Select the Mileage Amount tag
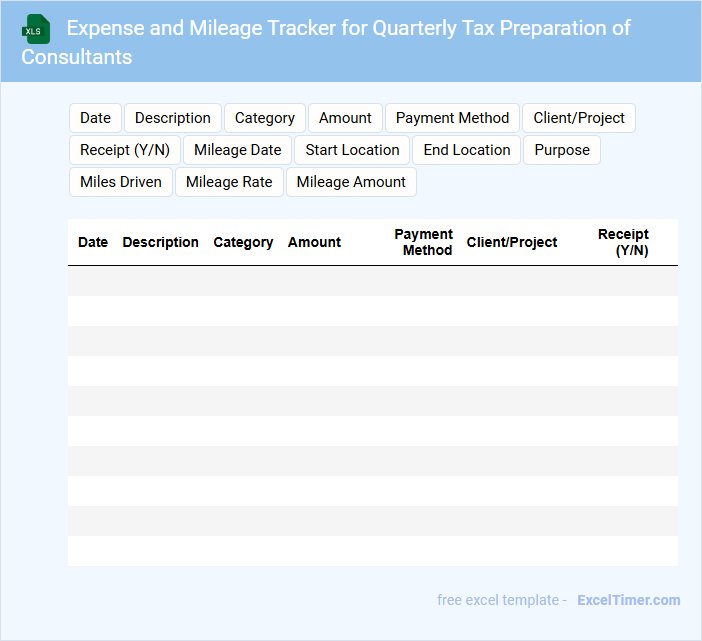 coord(351,182)
